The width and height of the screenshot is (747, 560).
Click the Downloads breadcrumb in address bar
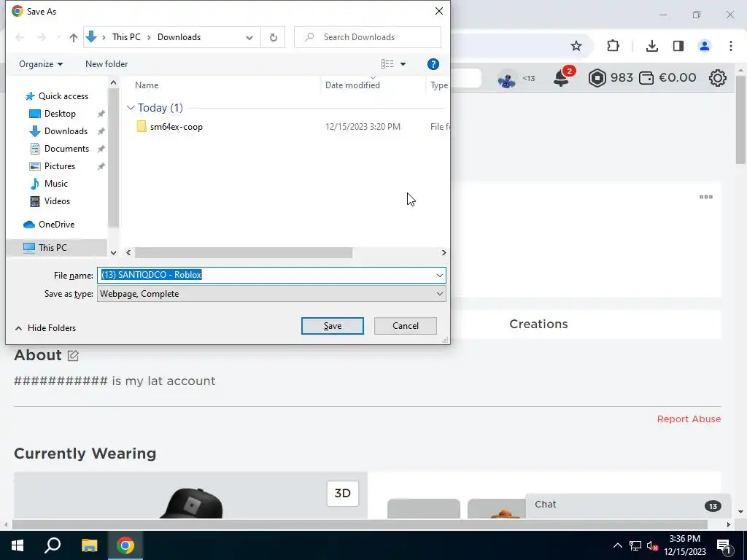pos(179,37)
